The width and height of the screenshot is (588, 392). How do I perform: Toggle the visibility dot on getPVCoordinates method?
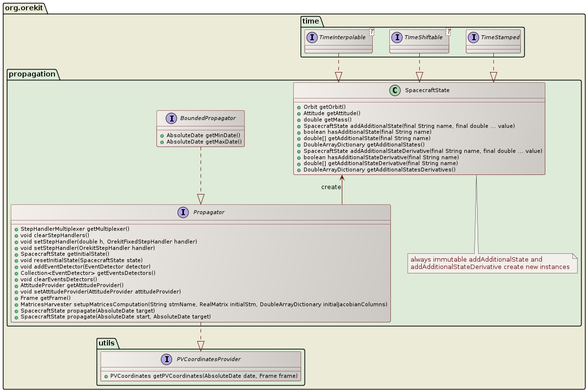coord(105,375)
